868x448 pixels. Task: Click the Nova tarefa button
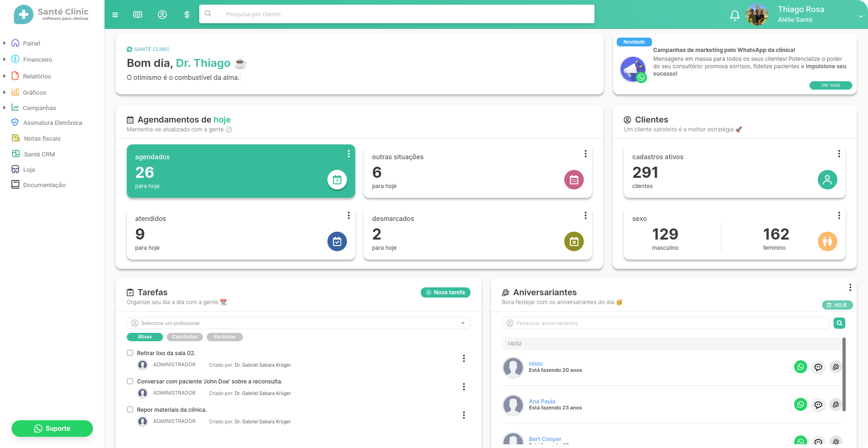point(445,292)
